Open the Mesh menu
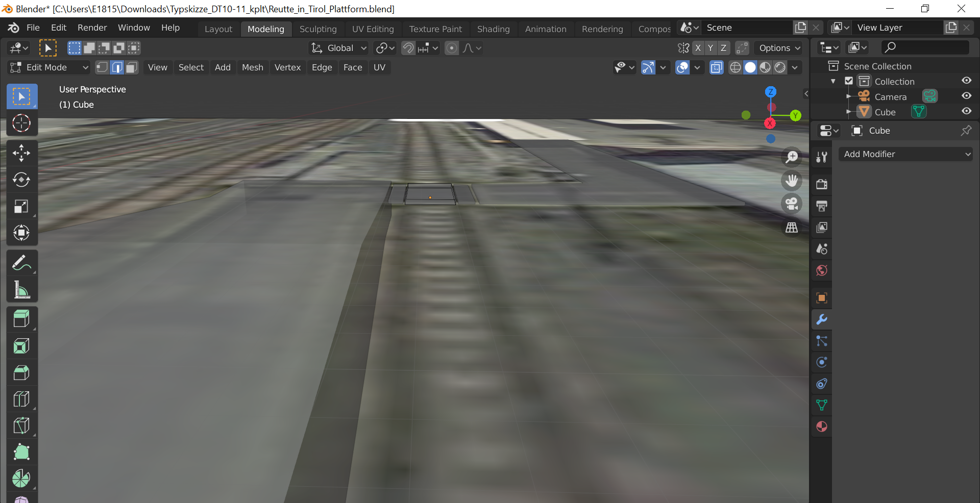This screenshot has width=980, height=503. coord(252,67)
